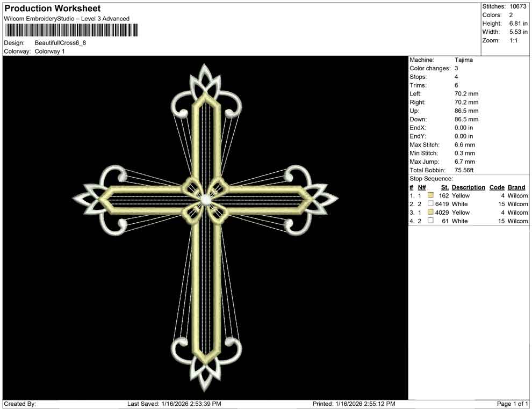Viewport: 532px width, 409px height.
Task: Click the yellow swatch in stop row 1
Action: click(429, 195)
